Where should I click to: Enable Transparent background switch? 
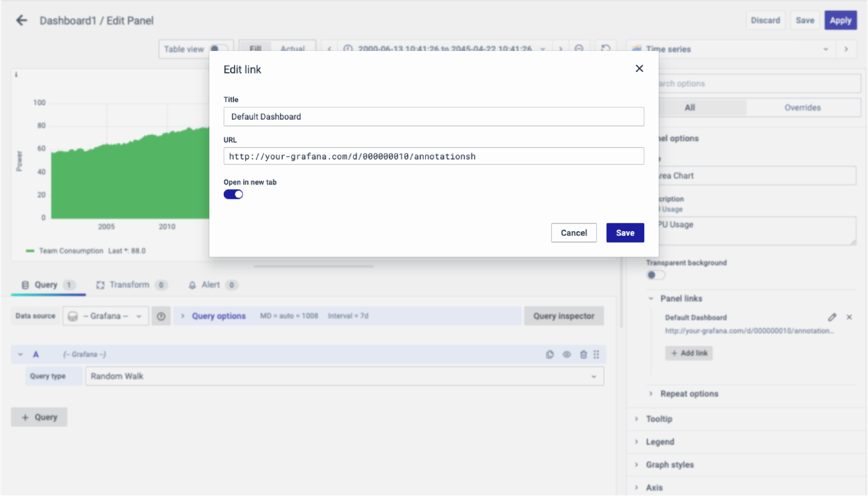(x=655, y=275)
